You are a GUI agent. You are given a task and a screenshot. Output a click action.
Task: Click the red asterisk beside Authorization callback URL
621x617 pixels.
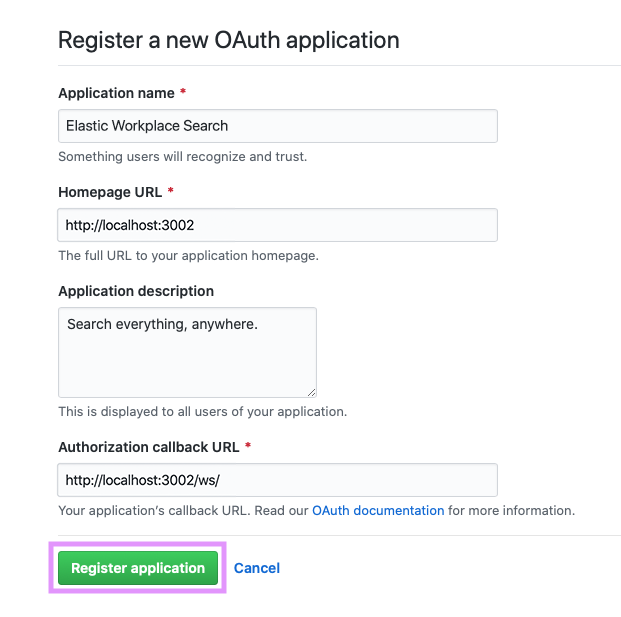[248, 447]
